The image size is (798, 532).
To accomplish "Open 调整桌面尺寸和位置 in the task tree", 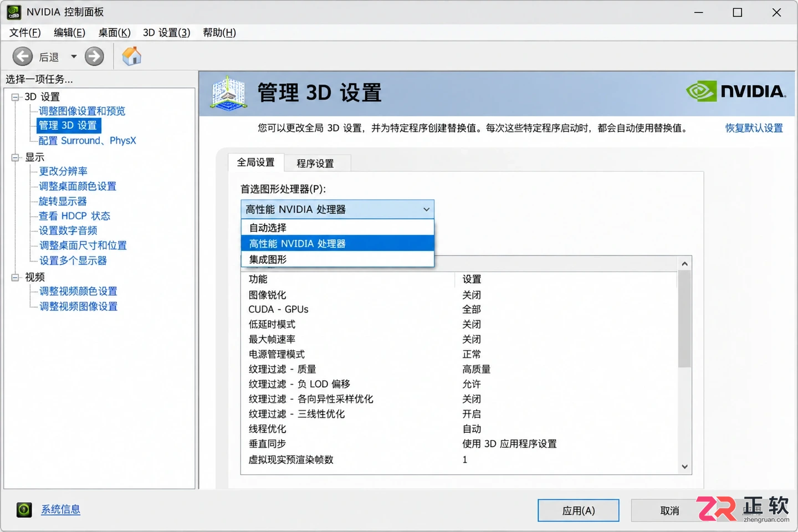I will (x=83, y=245).
